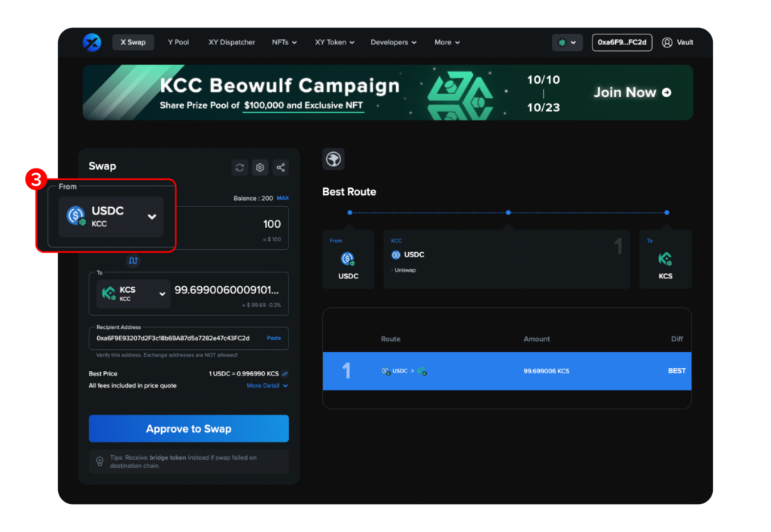Click the 99.699006 KCS amount text

pos(547,371)
